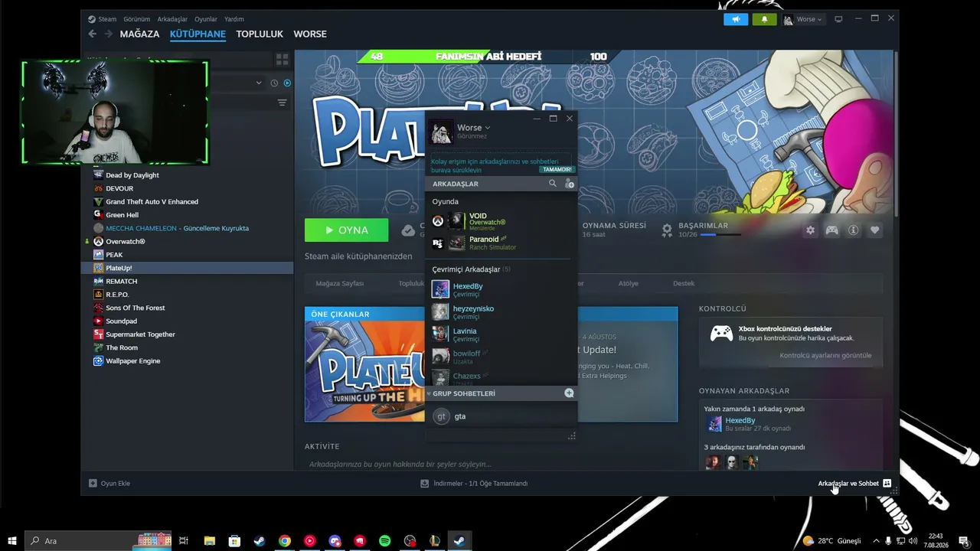Toggle Big Picture mode monitor icon
Screen dimensions: 980x551
tap(838, 19)
